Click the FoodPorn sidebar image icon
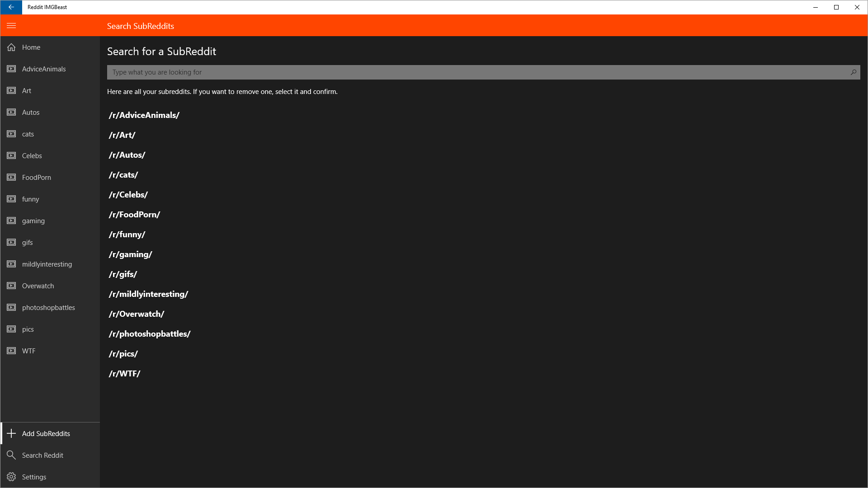This screenshot has width=868, height=488. (x=11, y=177)
